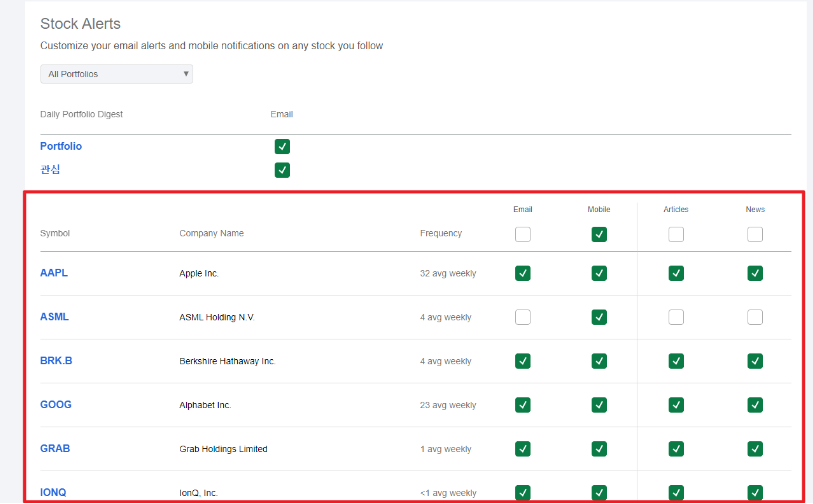Open the ASML symbol link
Screen dimensions: 813x504
[x=54, y=317]
